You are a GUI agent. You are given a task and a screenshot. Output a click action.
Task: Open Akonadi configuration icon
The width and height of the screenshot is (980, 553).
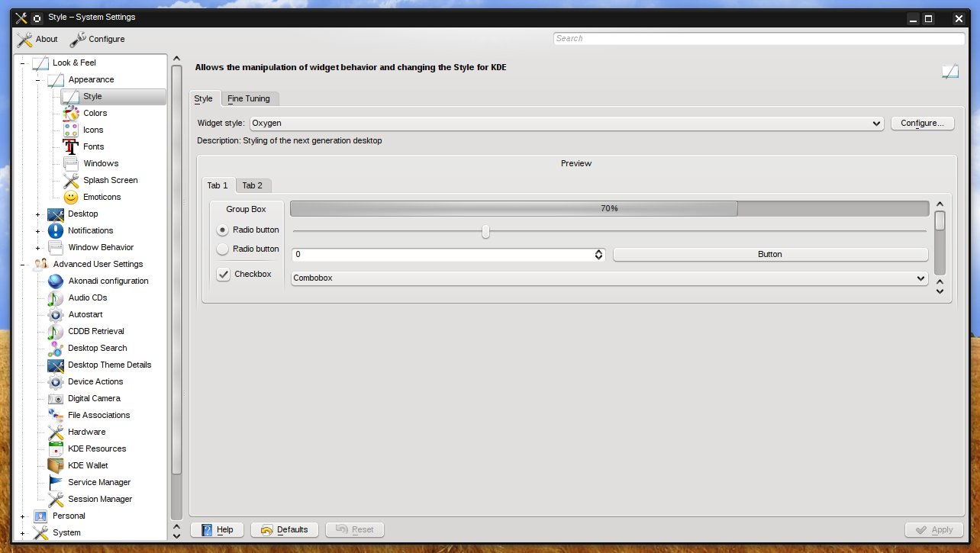[x=56, y=281]
